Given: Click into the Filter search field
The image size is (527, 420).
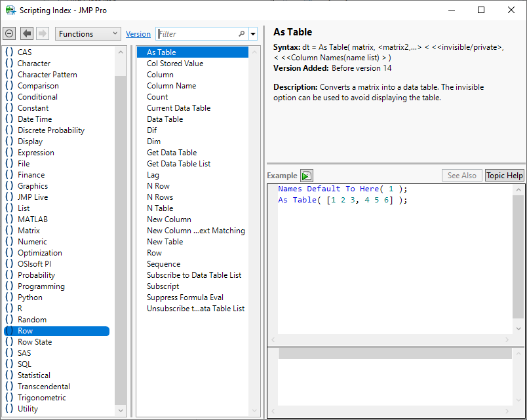Looking at the screenshot, I should pos(197,34).
